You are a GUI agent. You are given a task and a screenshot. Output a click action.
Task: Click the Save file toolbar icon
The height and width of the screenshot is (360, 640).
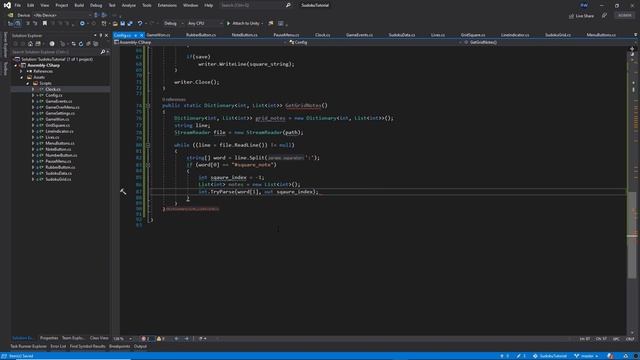tap(122, 24)
